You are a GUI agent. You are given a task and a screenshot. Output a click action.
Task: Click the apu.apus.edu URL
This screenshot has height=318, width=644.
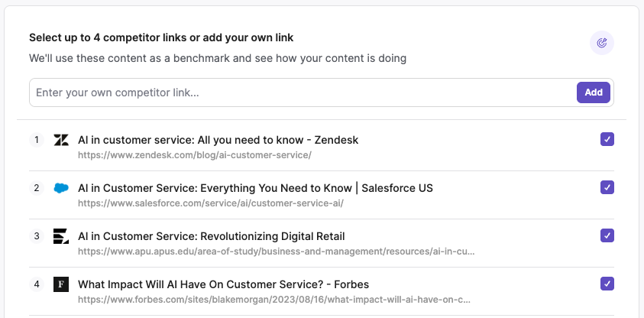point(277,251)
